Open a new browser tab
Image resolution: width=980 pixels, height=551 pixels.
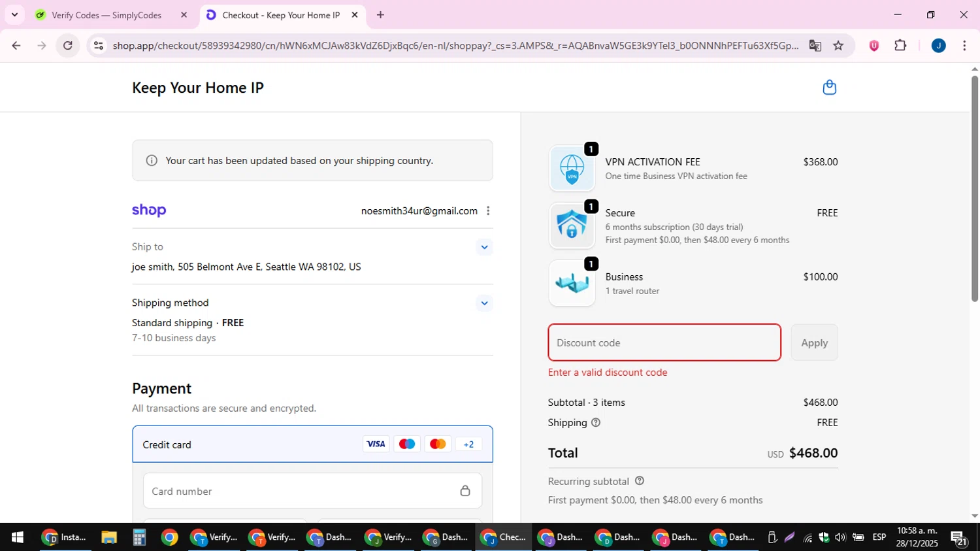(380, 15)
